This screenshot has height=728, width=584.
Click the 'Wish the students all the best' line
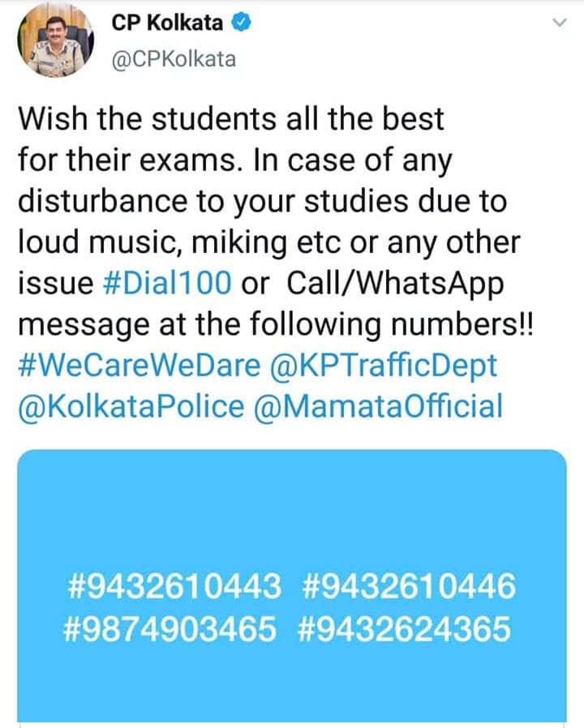[231, 118]
